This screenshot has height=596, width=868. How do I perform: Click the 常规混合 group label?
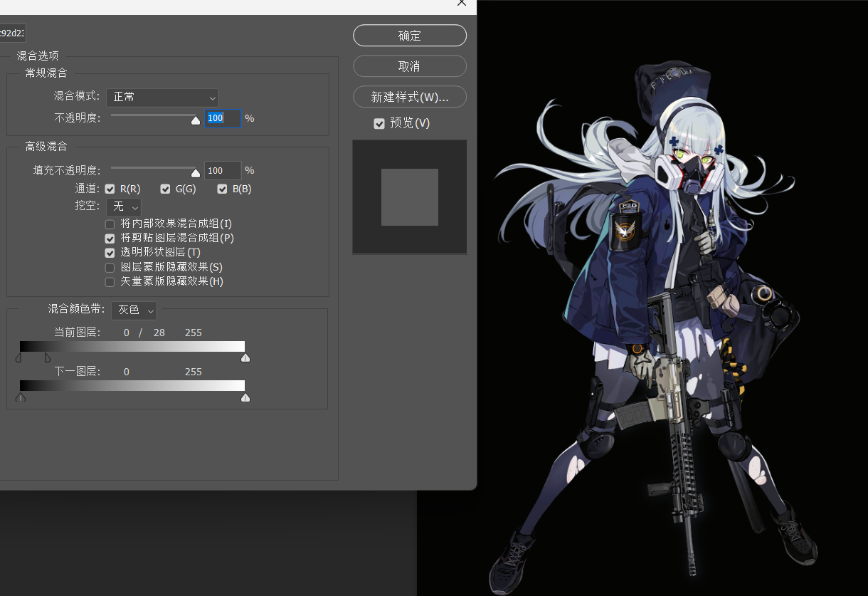46,73
